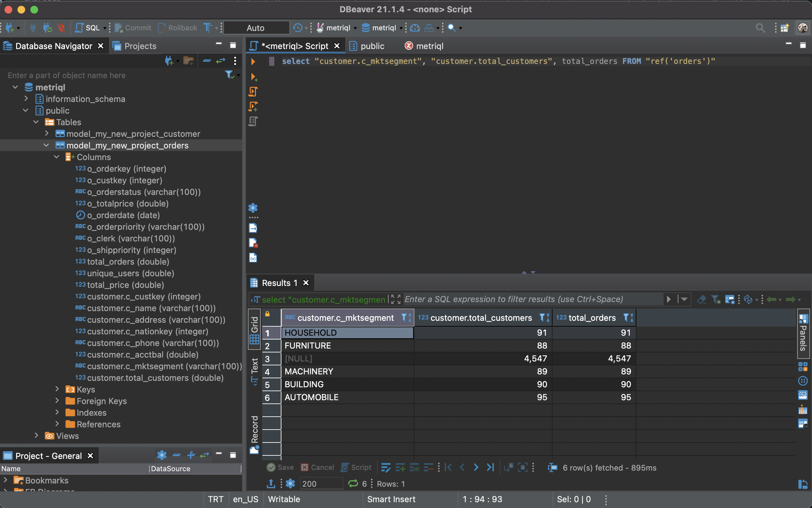Open the Auto transaction mode dropdown

point(256,28)
